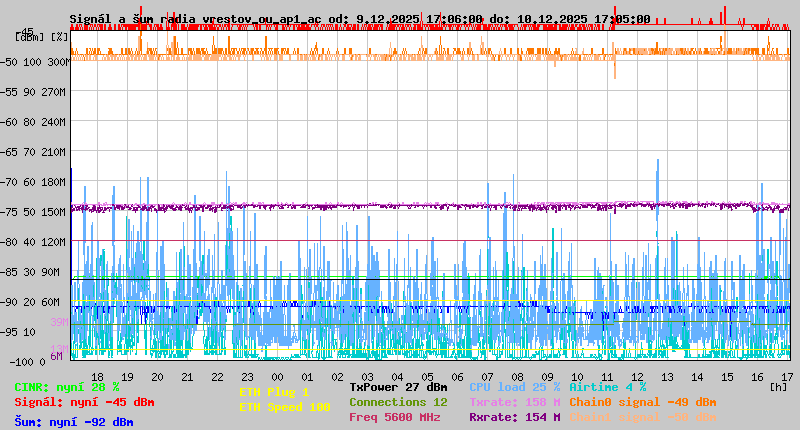
Task: Click the '08' hour tick label
Action: pyautogui.click(x=517, y=377)
